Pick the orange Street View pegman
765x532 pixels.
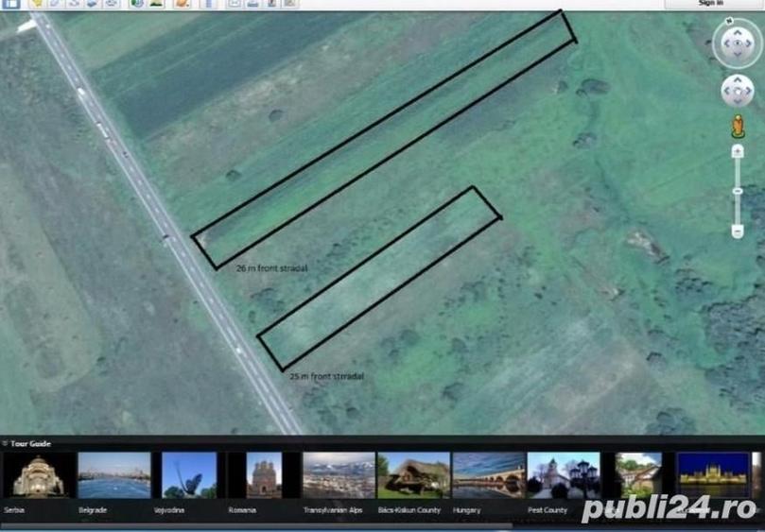coord(739,127)
